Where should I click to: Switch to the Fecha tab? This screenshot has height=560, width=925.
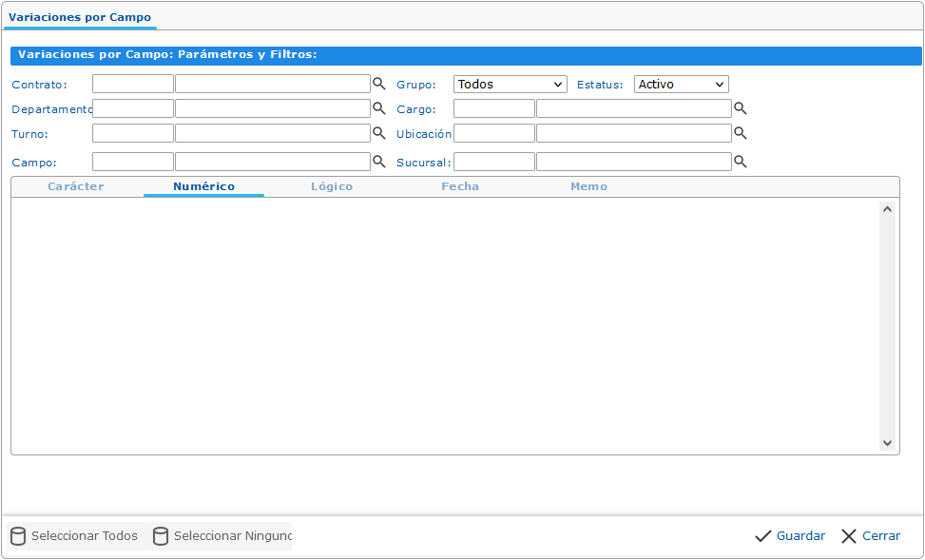(460, 186)
